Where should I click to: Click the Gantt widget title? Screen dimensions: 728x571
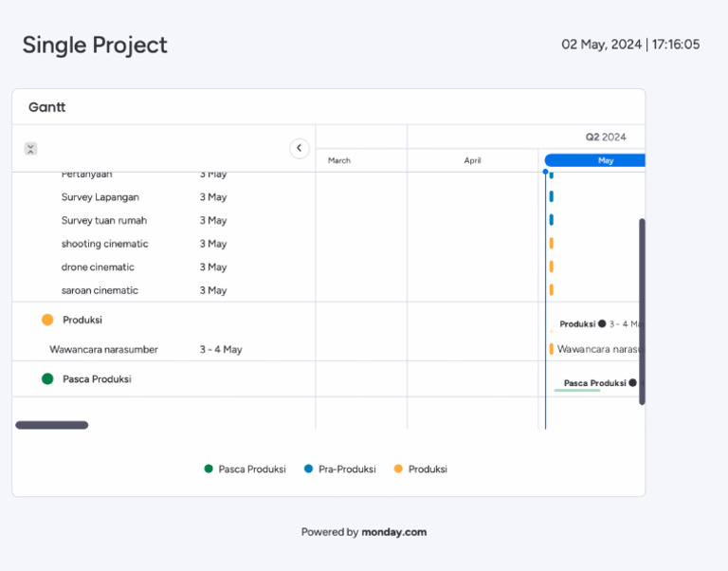[x=46, y=107]
